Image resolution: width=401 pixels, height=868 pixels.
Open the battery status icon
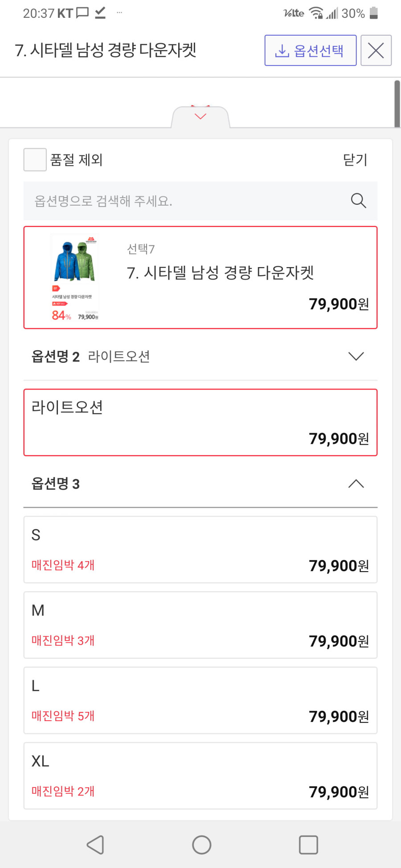pos(374,13)
